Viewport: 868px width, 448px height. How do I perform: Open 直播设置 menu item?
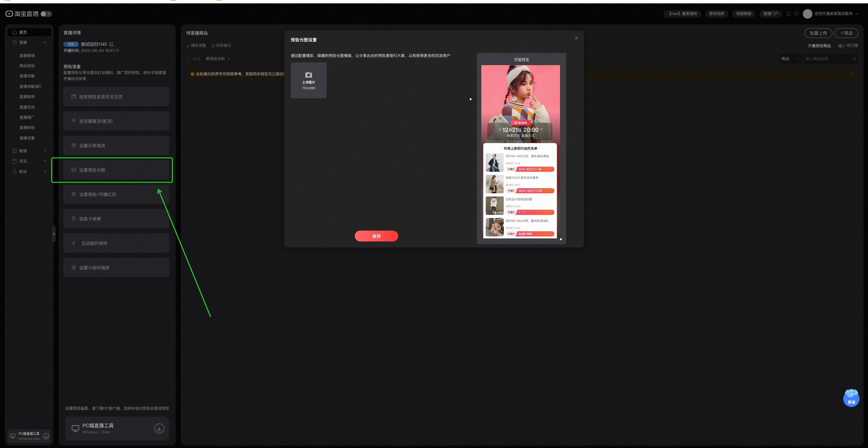pos(27,138)
